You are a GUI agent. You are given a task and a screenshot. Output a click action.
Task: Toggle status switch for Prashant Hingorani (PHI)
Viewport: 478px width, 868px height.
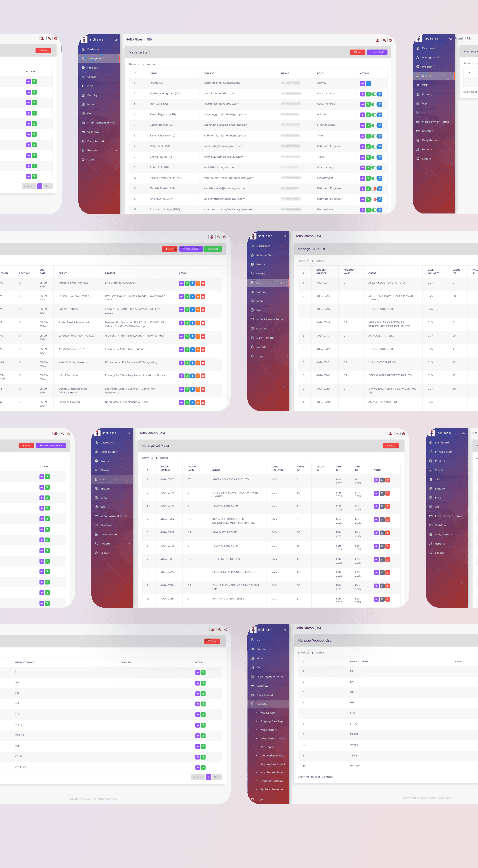point(374,94)
